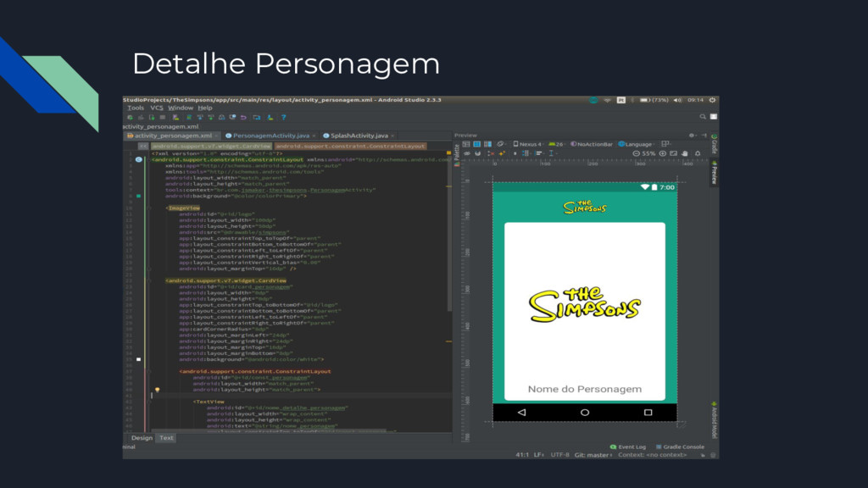Open the Palette side tab
The image size is (868, 488).
point(457,154)
